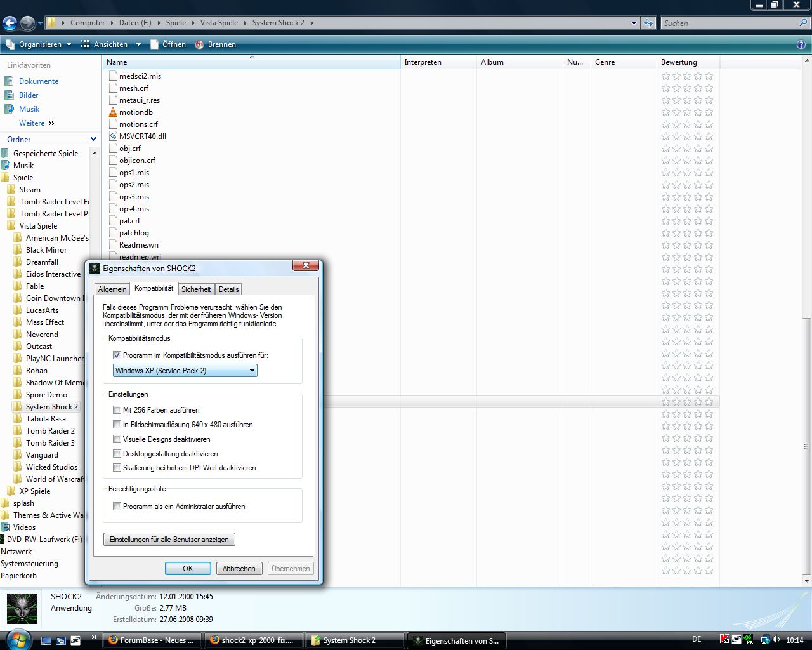Image resolution: width=812 pixels, height=650 pixels.
Task: Switch to the Allgemein tab
Action: click(x=112, y=289)
